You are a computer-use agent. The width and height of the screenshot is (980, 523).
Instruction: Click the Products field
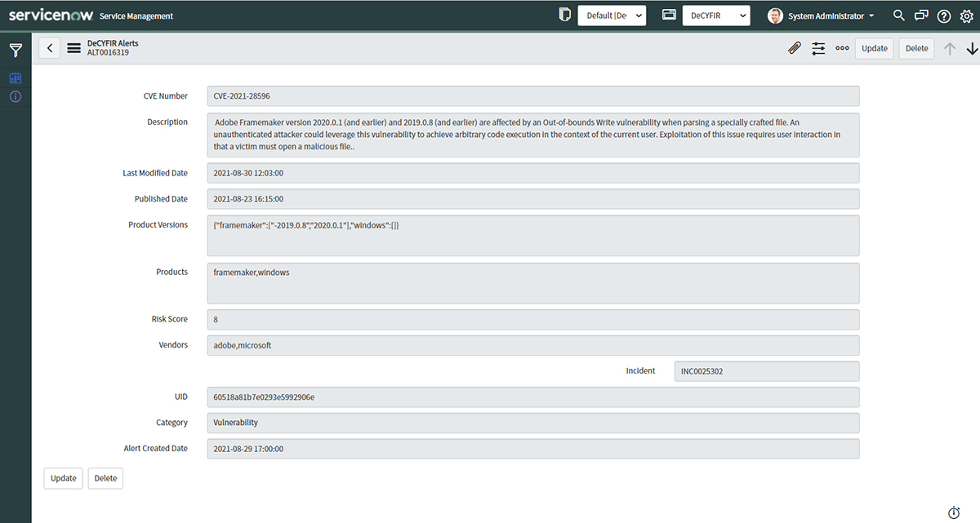[x=533, y=283]
